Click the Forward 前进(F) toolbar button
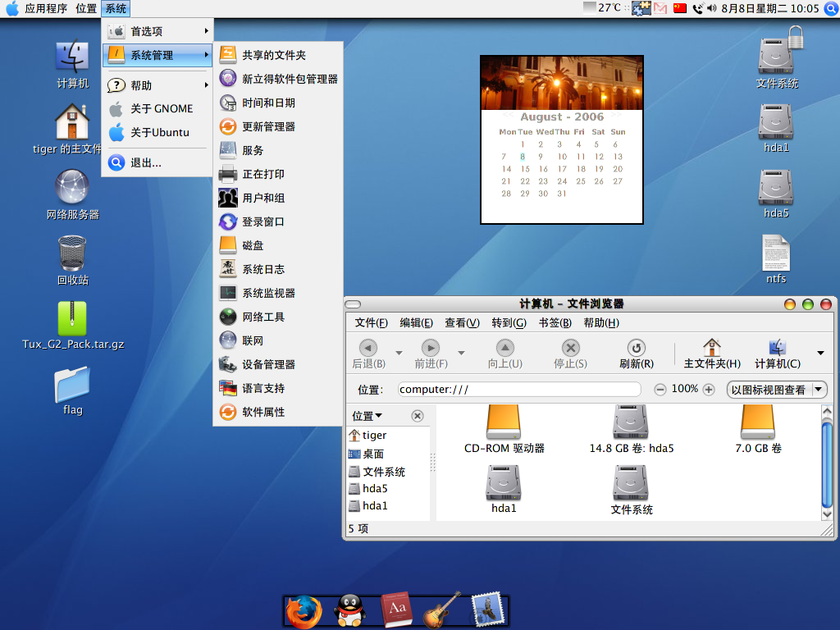Viewport: 840px width, 630px height. (431, 354)
